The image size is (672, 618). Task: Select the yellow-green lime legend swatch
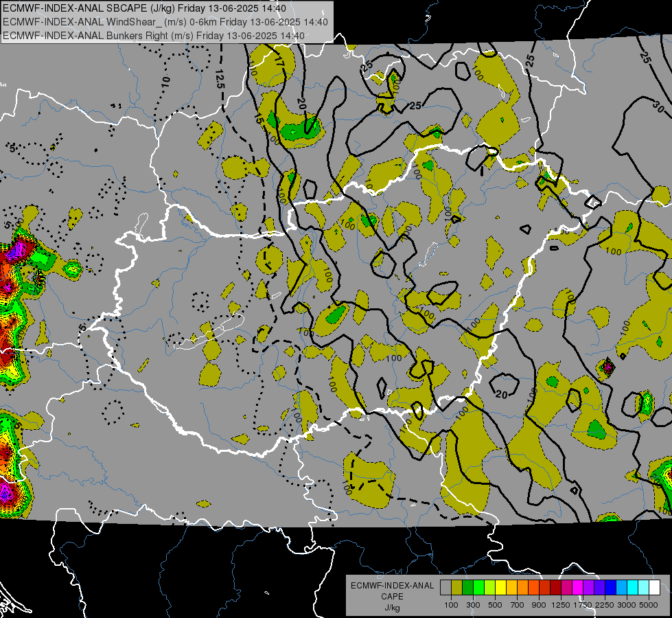click(x=489, y=587)
